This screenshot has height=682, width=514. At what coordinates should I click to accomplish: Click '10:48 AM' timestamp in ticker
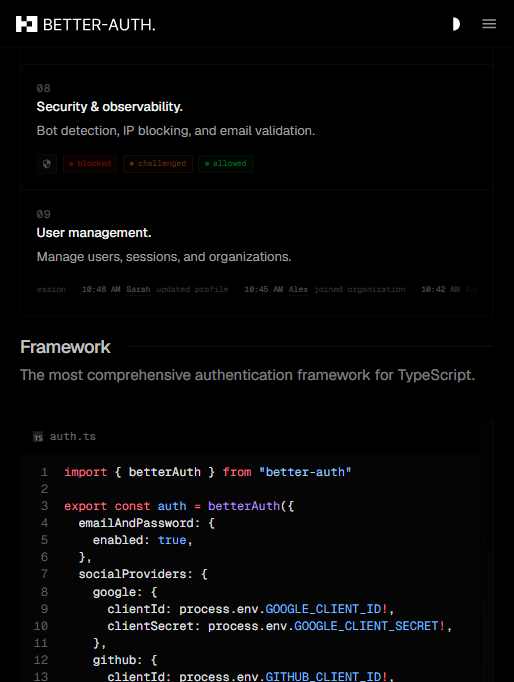[101, 289]
